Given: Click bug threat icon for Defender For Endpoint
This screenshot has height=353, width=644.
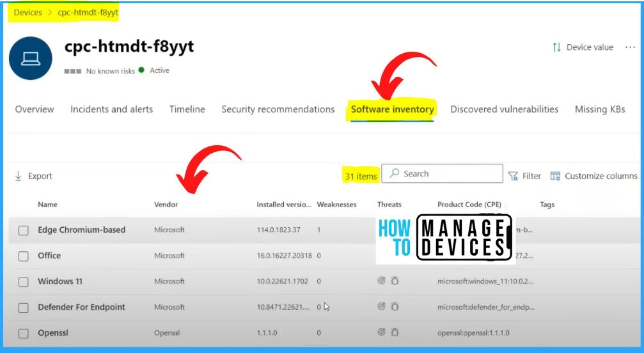Looking at the screenshot, I should (x=395, y=306).
